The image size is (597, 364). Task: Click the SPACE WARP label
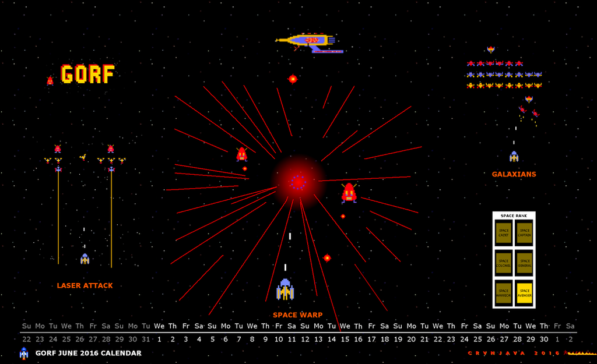298,315
